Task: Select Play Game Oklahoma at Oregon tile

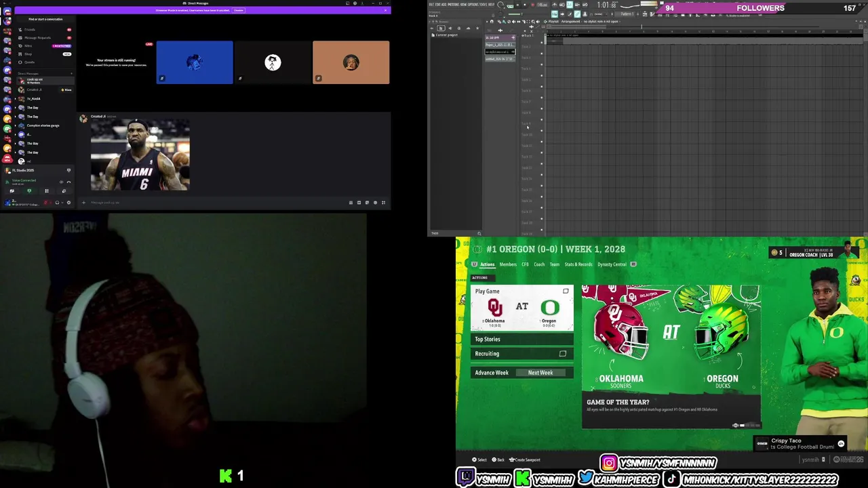Action: (522, 308)
